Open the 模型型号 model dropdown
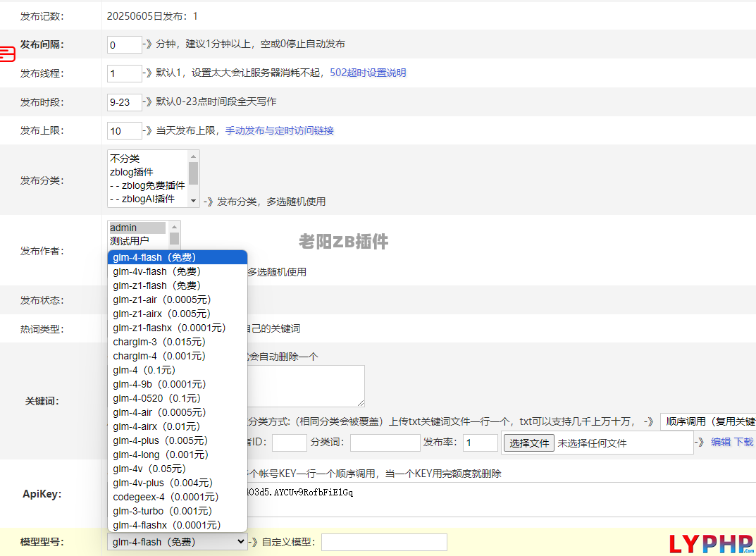 tap(178, 542)
